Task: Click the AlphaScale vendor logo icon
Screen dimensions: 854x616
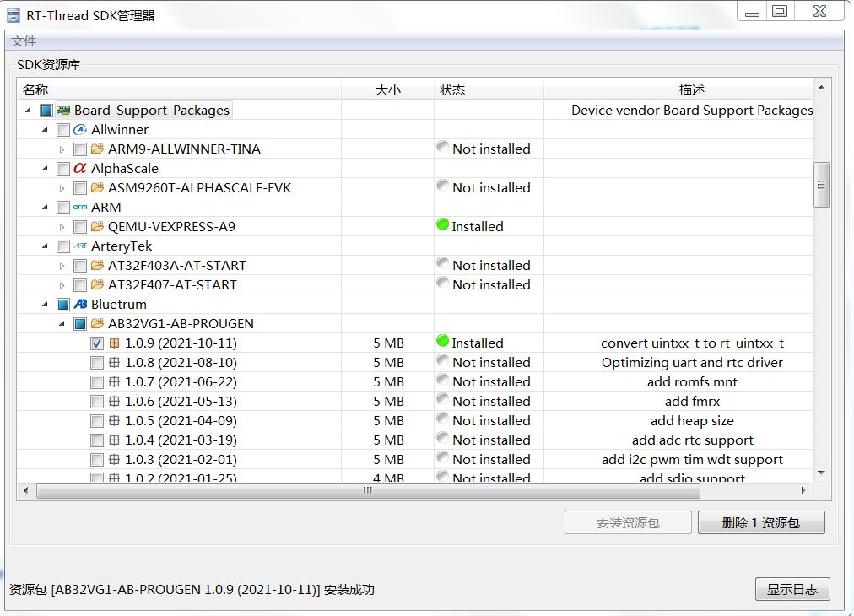Action: pos(80,168)
